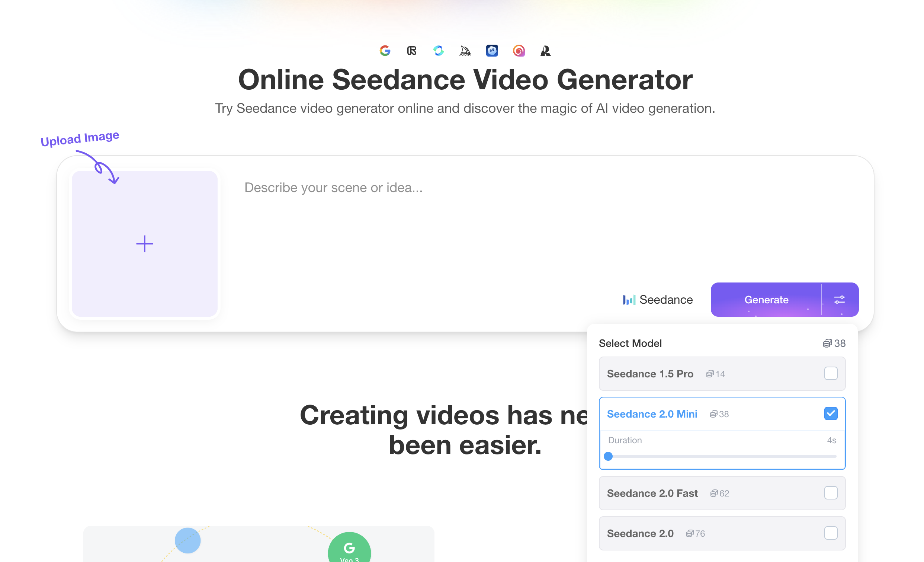Image resolution: width=924 pixels, height=562 pixels.
Task: Tick the Seedance 2.0 Fast checkbox
Action: 831,493
